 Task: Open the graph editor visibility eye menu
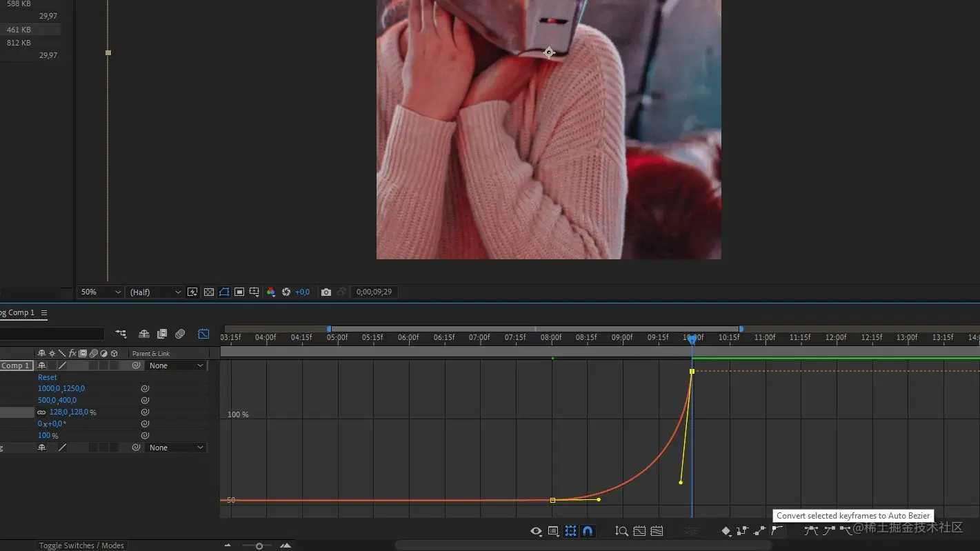(536, 531)
